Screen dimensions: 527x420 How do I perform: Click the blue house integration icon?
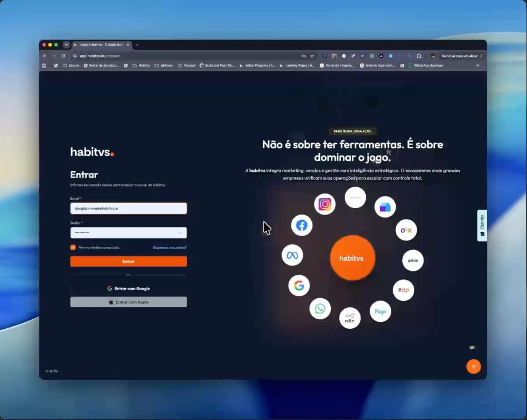(385, 207)
